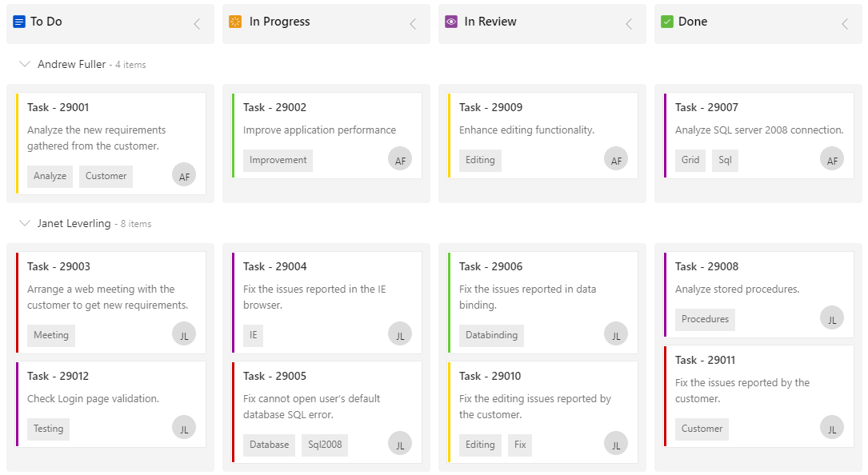
Task: Click the Sql2008 tag on Task 29005
Action: [325, 445]
